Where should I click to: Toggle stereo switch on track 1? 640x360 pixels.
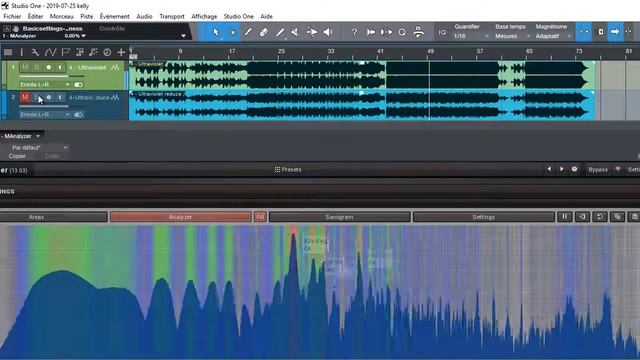(x=78, y=84)
